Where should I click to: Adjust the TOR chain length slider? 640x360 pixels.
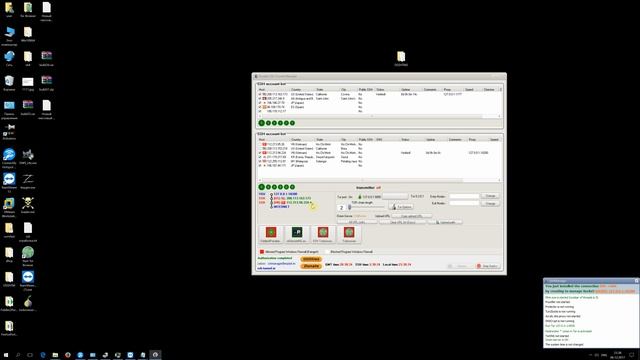pos(366,207)
